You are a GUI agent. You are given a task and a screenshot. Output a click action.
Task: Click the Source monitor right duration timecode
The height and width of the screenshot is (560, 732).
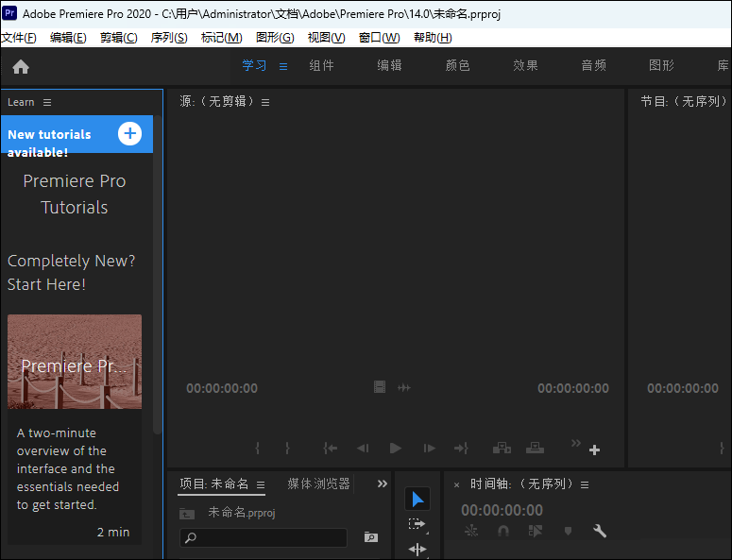pos(573,388)
